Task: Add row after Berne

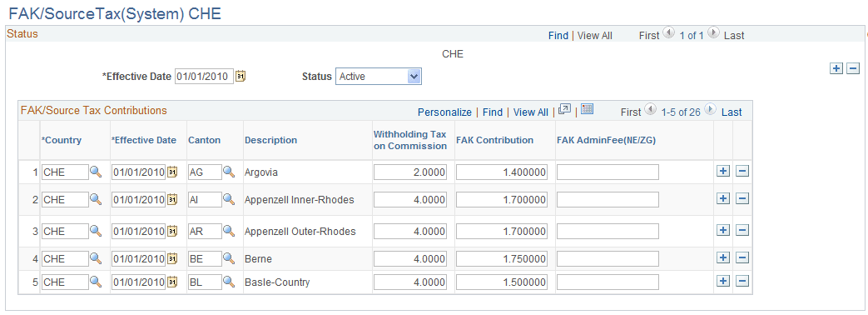Action: coord(722,257)
